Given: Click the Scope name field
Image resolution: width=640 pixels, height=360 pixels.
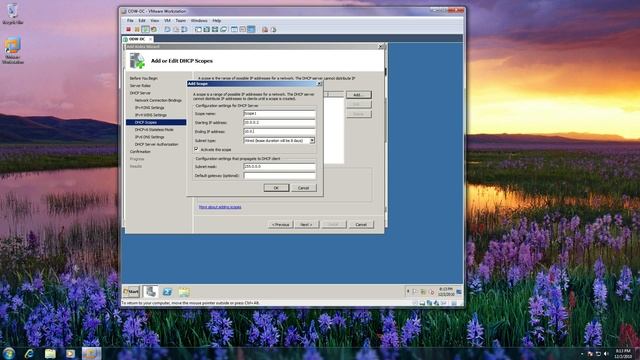Looking at the screenshot, I should coord(279,114).
